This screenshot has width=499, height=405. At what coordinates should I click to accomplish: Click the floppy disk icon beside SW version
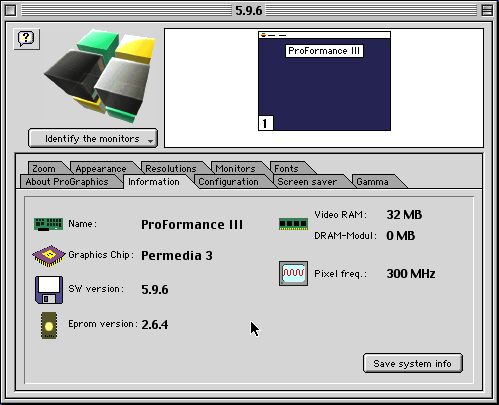tap(49, 290)
